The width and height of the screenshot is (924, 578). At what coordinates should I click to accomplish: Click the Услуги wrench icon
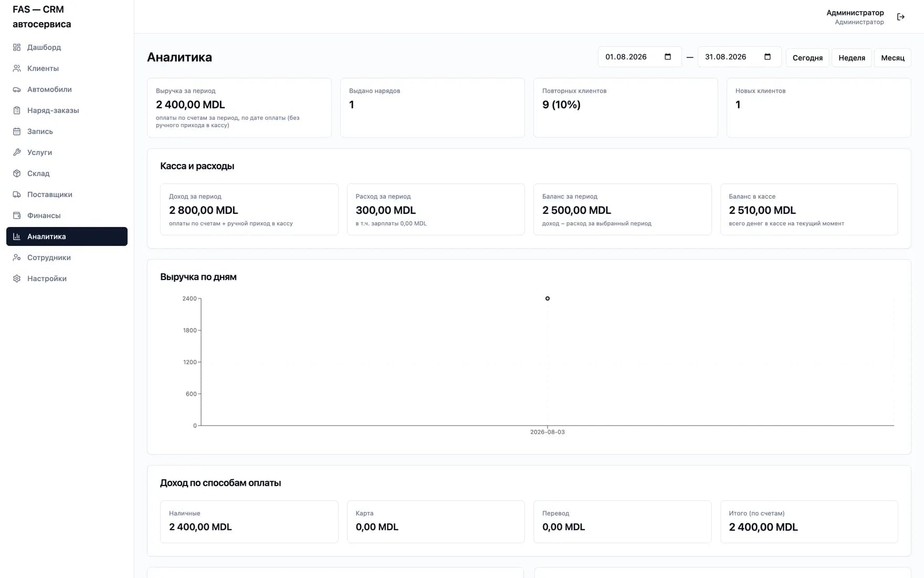pyautogui.click(x=17, y=152)
